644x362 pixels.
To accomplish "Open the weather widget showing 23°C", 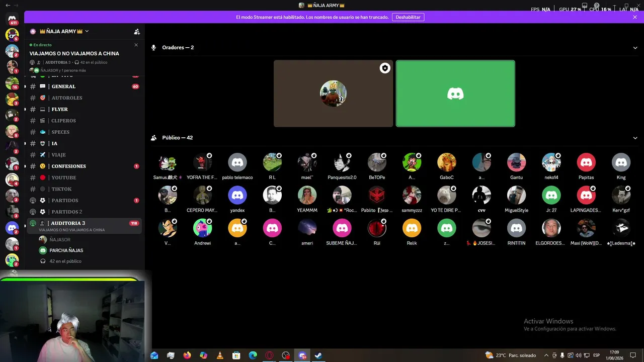I will 510,355.
